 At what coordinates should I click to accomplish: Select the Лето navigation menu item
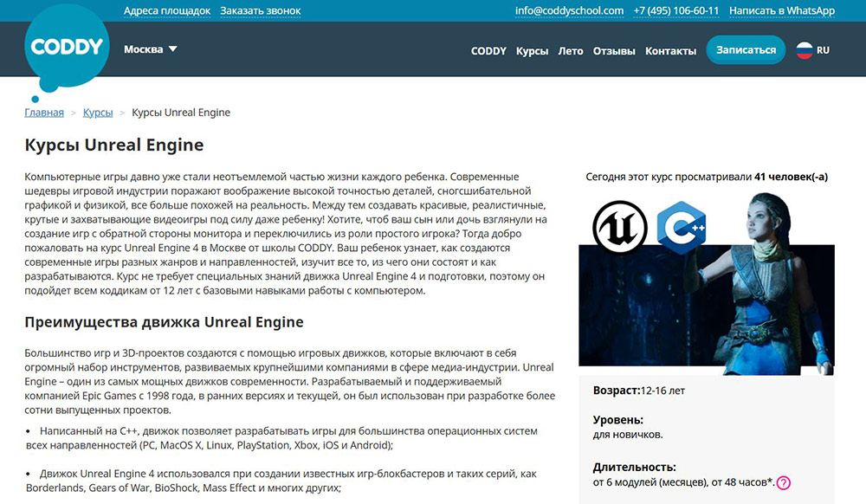[571, 50]
